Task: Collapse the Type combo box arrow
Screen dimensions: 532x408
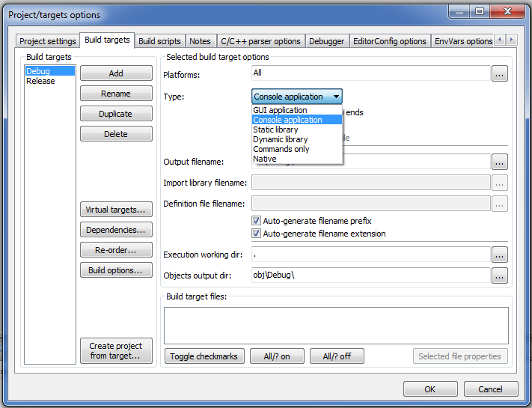Action: pos(336,97)
